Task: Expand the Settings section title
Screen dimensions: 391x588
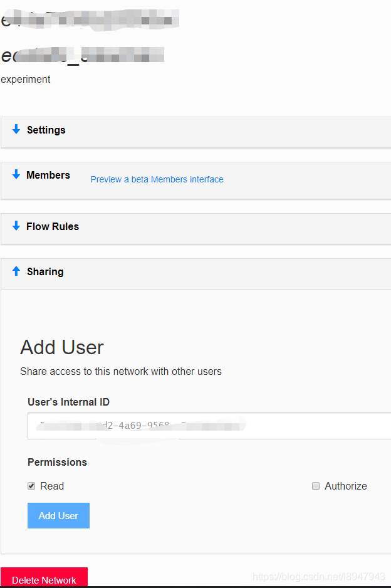Action: [x=46, y=130]
